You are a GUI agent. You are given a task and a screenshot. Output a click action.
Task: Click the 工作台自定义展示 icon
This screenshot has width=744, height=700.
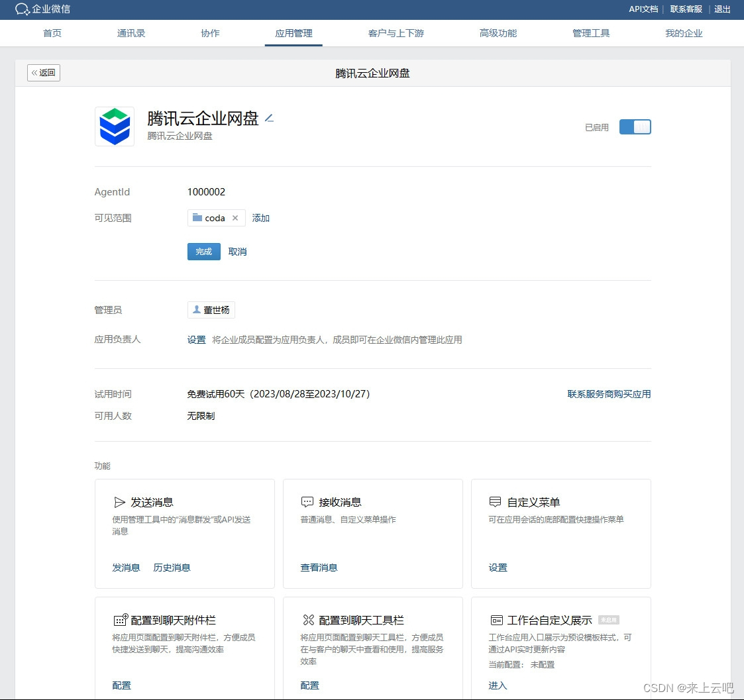coord(496,621)
